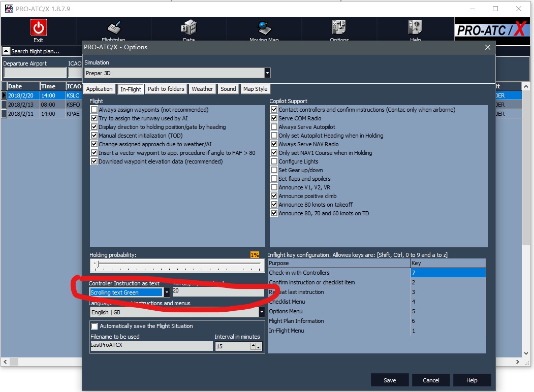Image resolution: width=534 pixels, height=392 pixels.
Task: Click the red Exit power icon
Action: click(38, 27)
